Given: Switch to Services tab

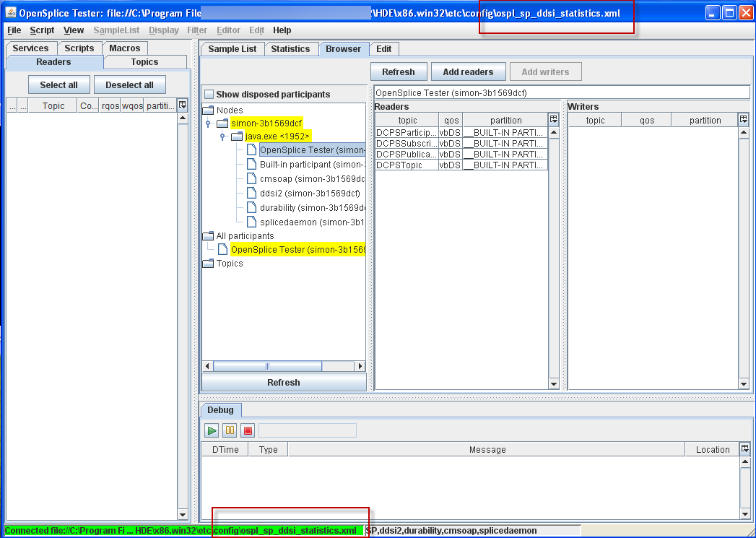Looking at the screenshot, I should click(x=30, y=48).
